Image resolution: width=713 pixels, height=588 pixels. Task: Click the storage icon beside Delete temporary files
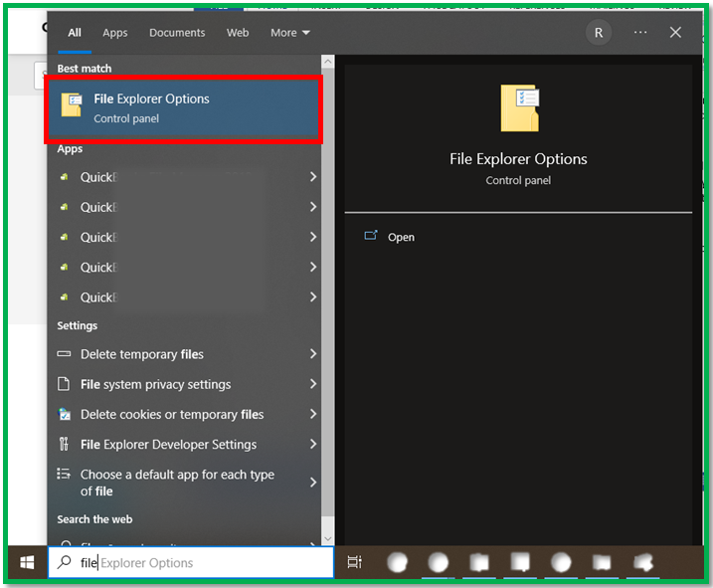click(x=64, y=353)
